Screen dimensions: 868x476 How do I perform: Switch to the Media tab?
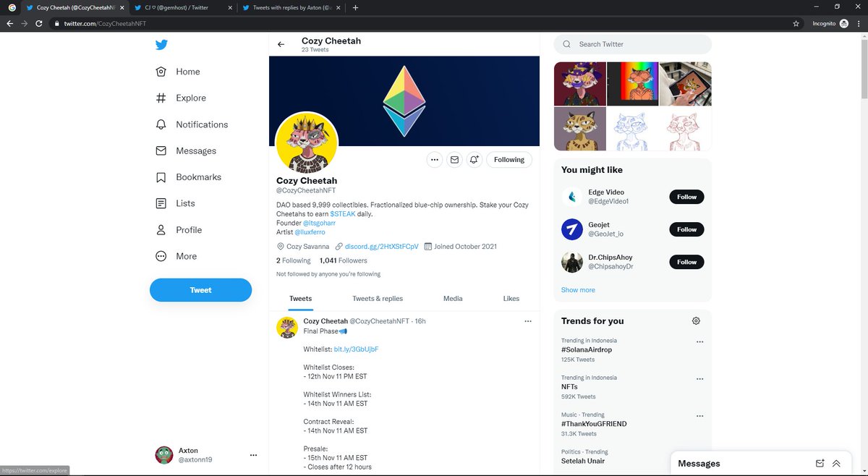point(453,299)
